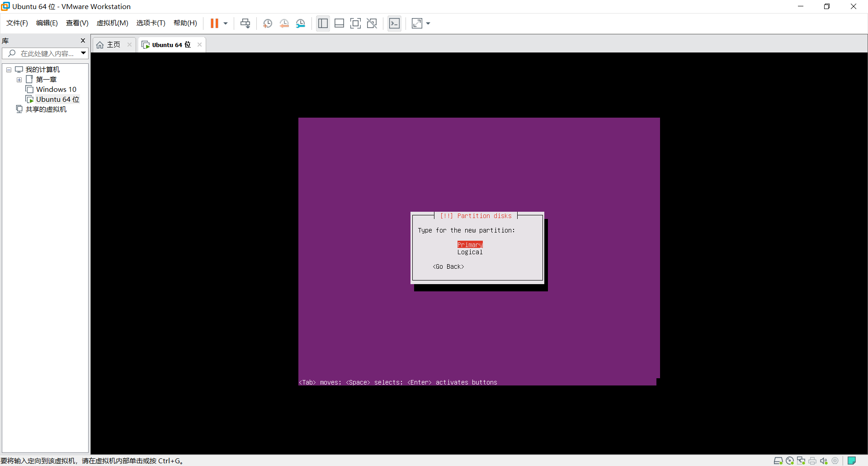This screenshot has width=868, height=466.
Task: Close the Ubuntu 64 位 tab
Action: coord(199,44)
